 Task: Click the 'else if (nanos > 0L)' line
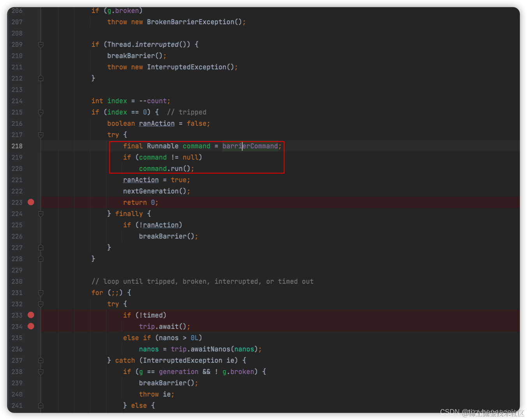tap(162, 338)
